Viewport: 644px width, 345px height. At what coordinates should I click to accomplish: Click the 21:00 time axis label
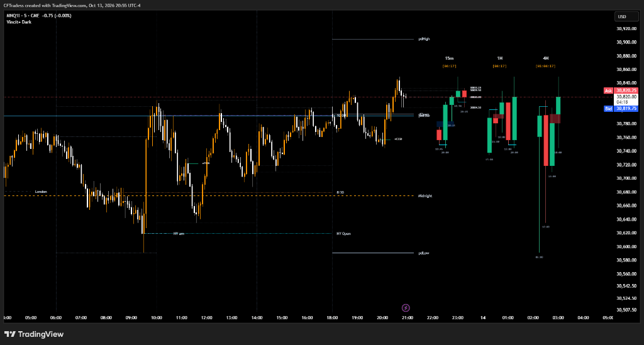(x=408, y=318)
